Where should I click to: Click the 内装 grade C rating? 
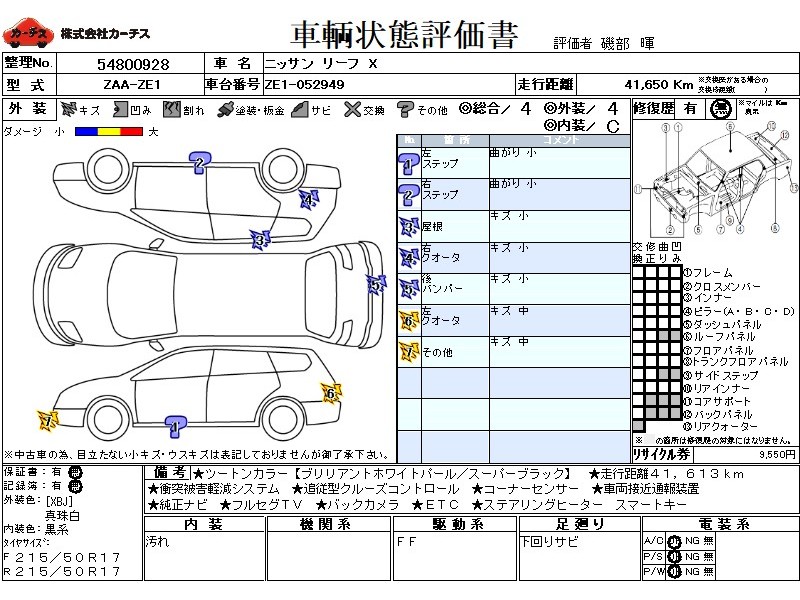click(613, 126)
